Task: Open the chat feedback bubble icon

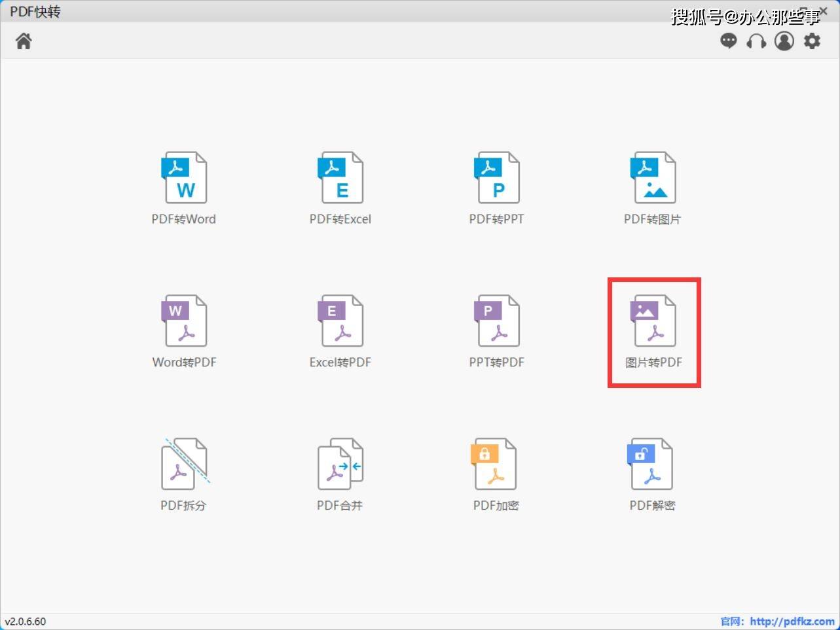Action: [728, 41]
